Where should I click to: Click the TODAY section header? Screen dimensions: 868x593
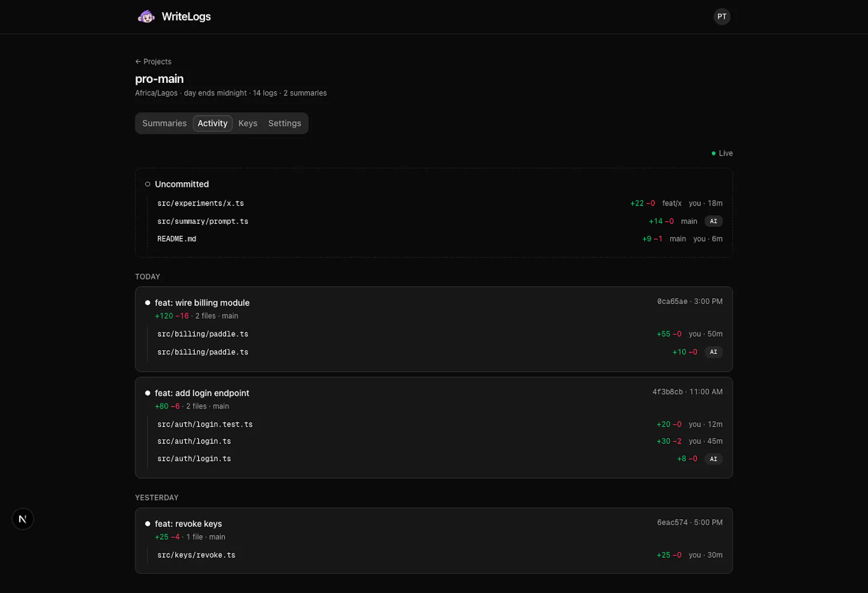pos(148,277)
